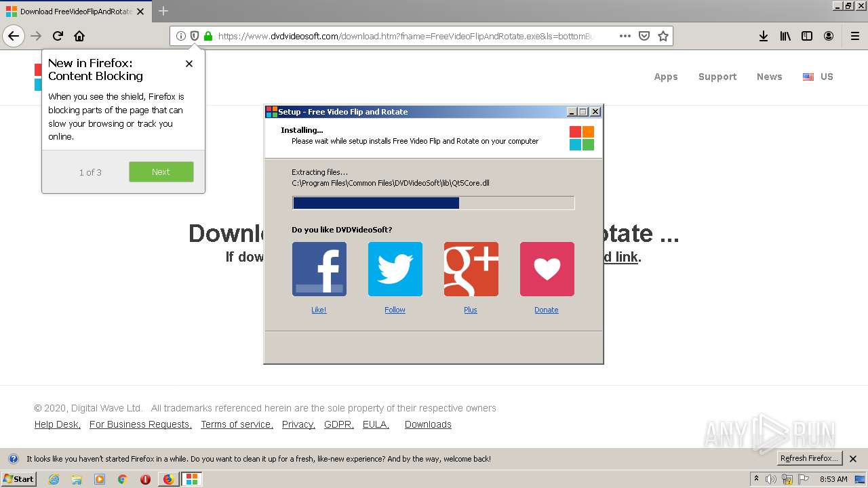Open the media player taskbar icon

[x=100, y=479]
